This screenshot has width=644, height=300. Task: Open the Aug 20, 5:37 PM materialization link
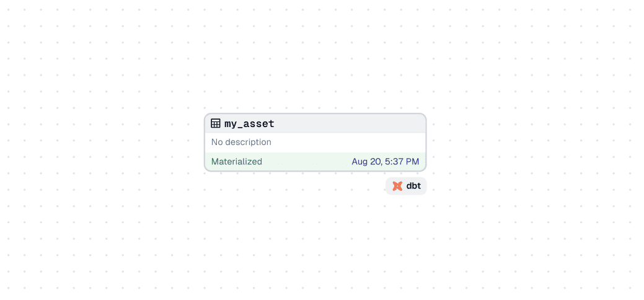click(386, 162)
